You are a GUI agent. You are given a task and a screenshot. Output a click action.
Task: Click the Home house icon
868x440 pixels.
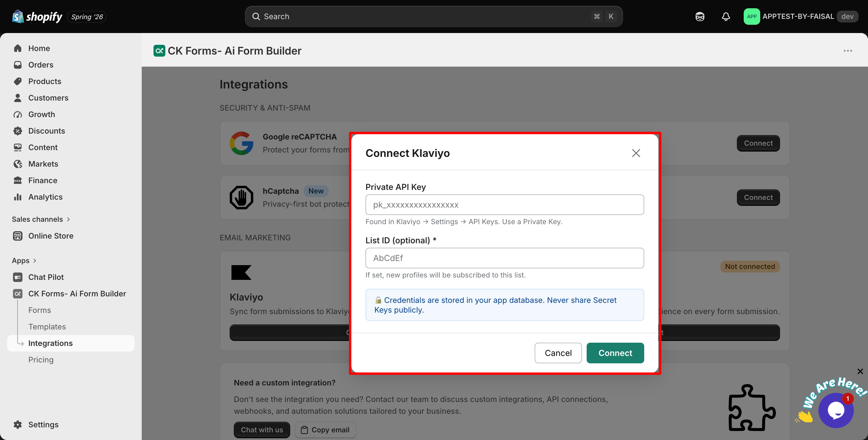(18, 48)
